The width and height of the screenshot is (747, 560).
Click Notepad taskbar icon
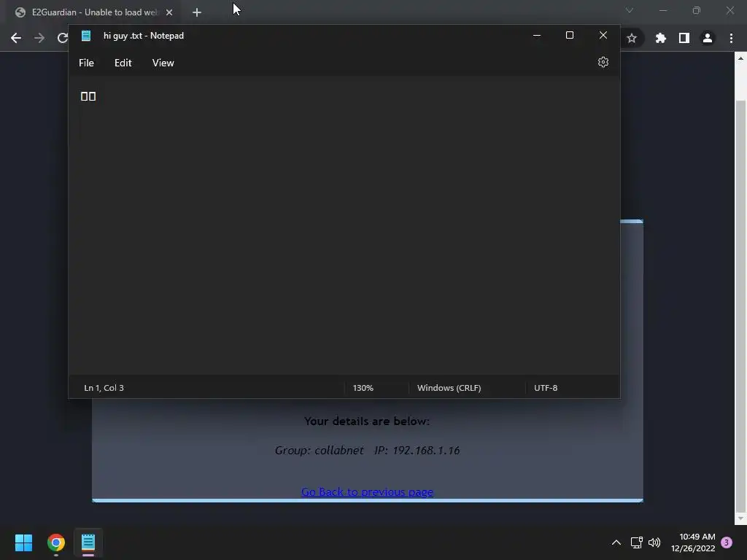click(x=88, y=542)
